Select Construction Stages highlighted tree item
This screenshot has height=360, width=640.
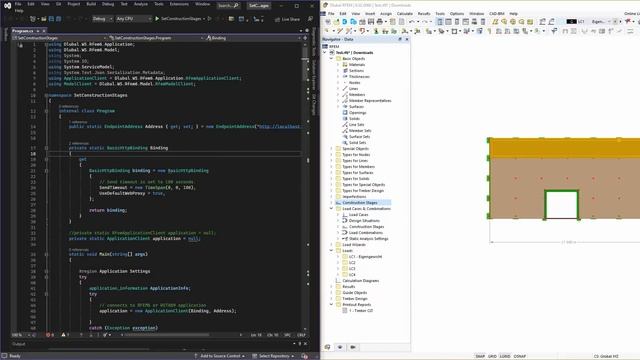point(360,202)
